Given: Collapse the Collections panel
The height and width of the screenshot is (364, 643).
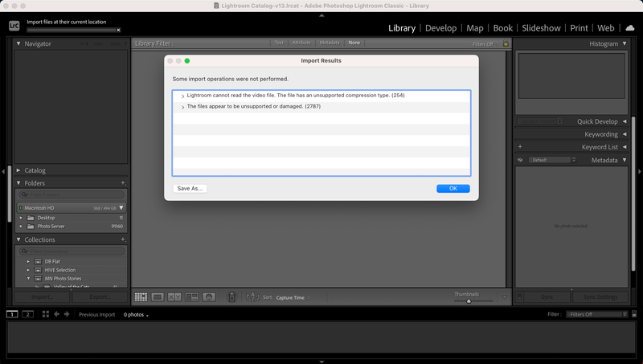Looking at the screenshot, I should 18,239.
